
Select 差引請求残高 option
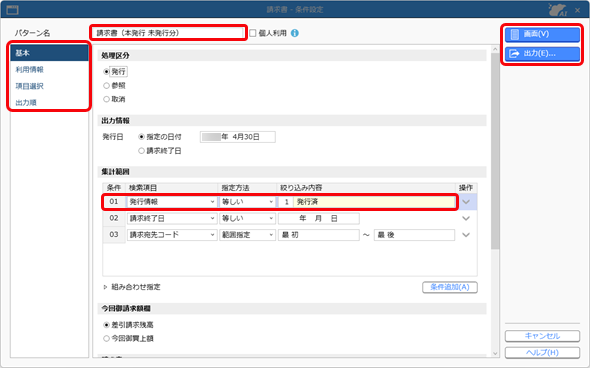point(106,325)
